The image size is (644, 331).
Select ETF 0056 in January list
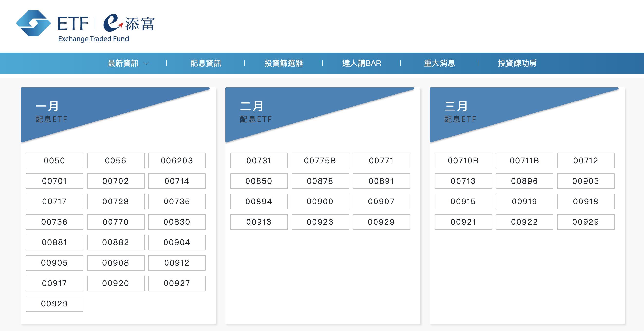[x=116, y=160]
